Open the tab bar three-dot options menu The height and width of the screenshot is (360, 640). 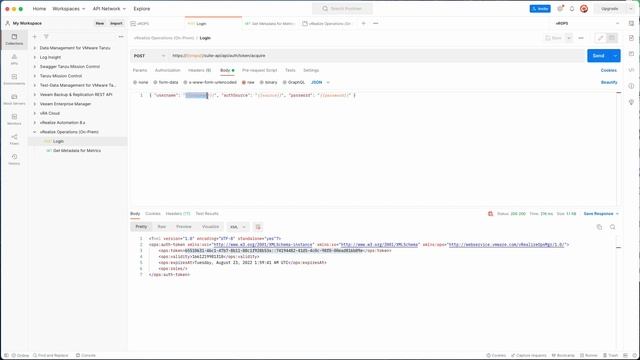[x=376, y=23]
